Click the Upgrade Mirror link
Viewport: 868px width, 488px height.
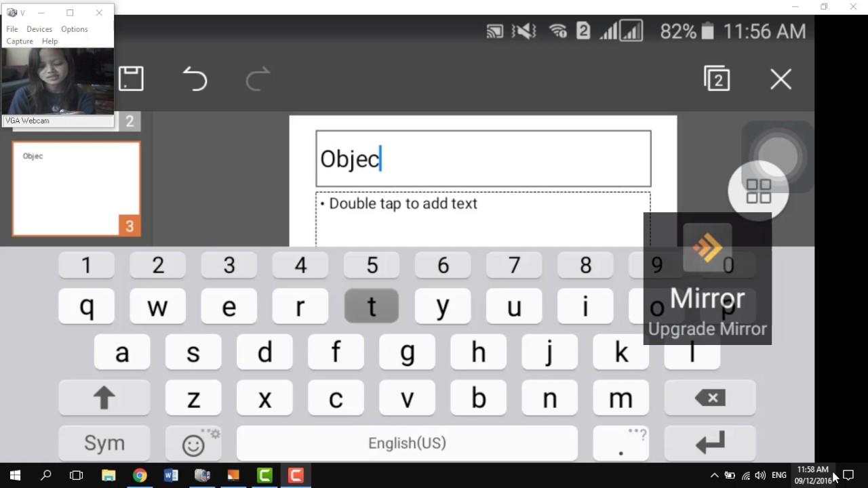pos(707,329)
